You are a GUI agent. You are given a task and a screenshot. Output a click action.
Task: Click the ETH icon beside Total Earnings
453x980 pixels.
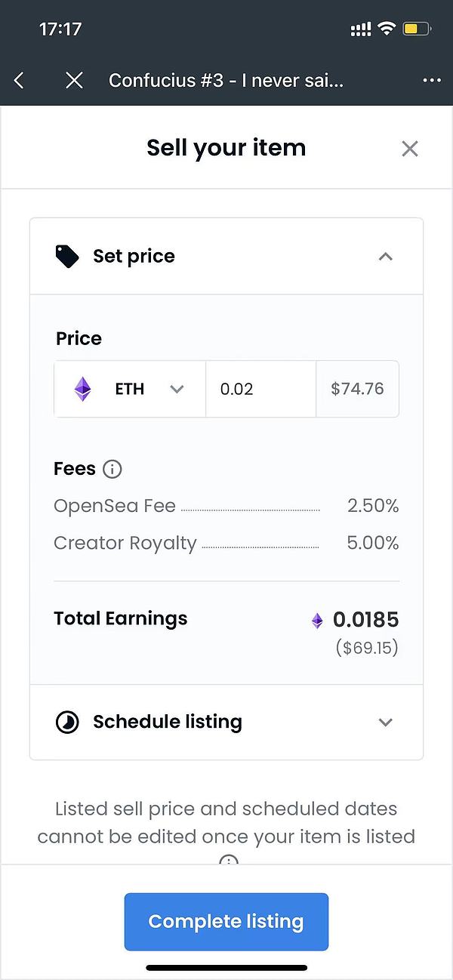click(317, 621)
